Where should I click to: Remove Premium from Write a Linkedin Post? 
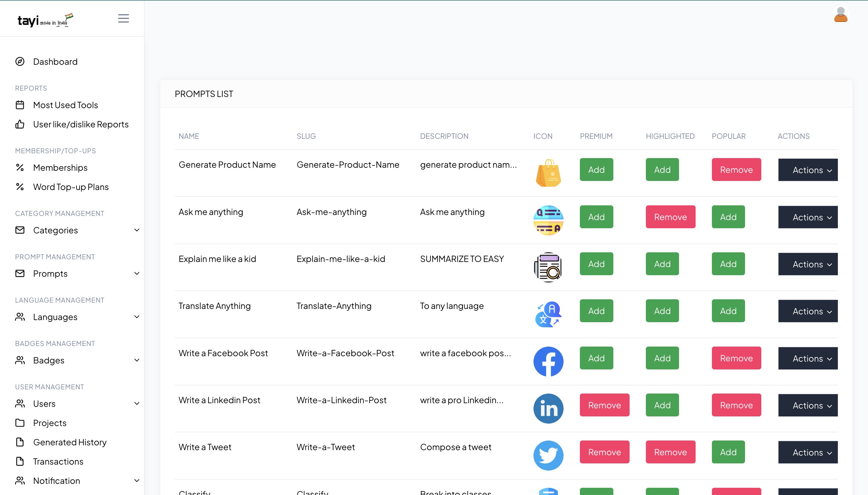(604, 405)
